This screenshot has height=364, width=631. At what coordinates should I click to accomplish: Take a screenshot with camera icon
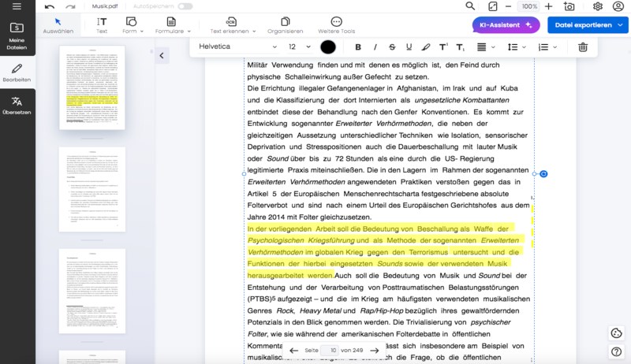click(569, 6)
